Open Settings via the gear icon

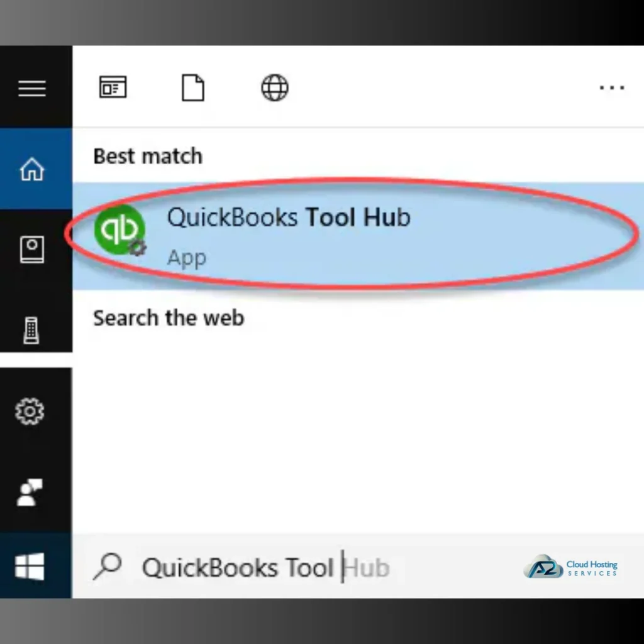[x=30, y=411]
